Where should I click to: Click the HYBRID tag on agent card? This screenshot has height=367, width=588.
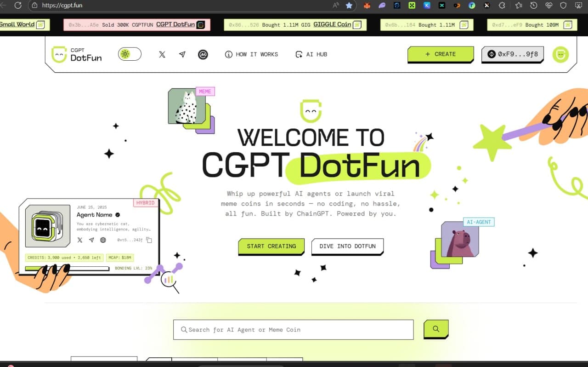click(x=146, y=203)
